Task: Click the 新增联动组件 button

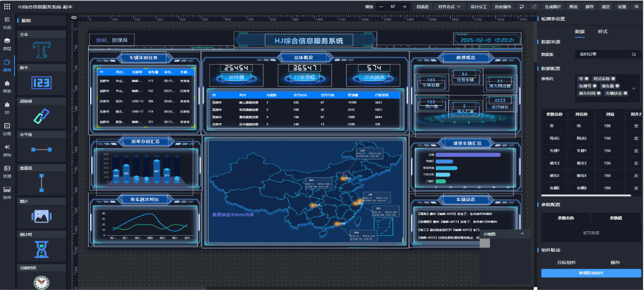Action: 591,273
